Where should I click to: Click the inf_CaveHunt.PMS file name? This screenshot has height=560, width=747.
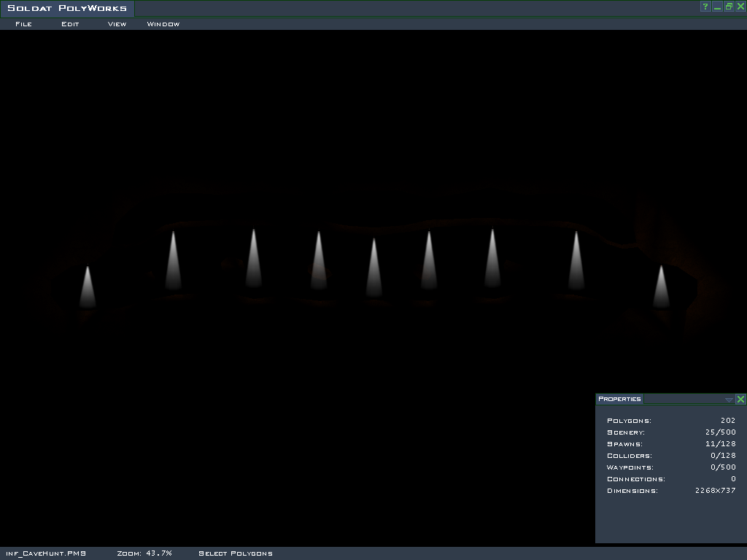pyautogui.click(x=46, y=553)
